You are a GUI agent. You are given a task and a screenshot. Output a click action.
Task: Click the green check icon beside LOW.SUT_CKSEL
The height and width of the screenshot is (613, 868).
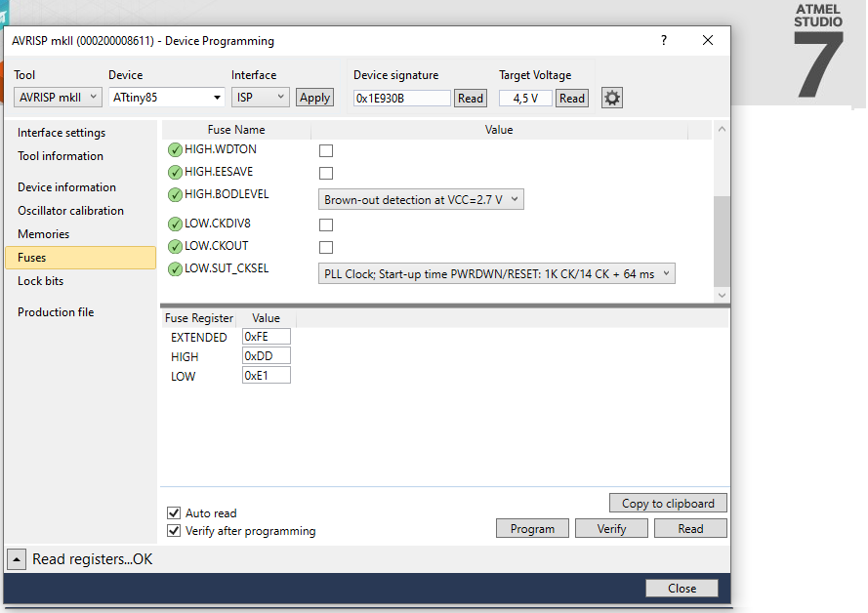pyautogui.click(x=175, y=268)
